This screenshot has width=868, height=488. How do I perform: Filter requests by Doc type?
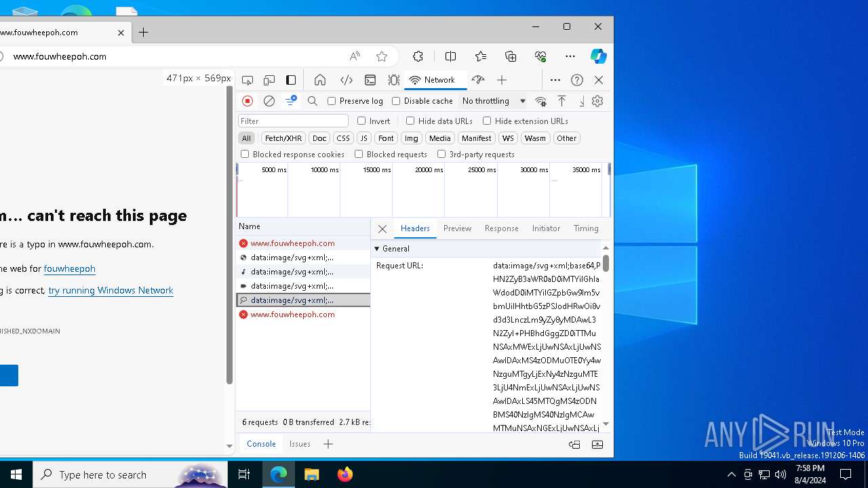click(319, 138)
